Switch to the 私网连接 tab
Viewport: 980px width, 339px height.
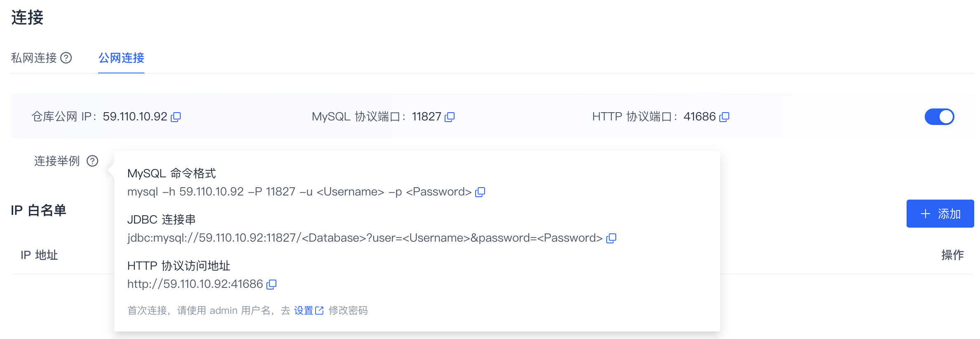34,58
